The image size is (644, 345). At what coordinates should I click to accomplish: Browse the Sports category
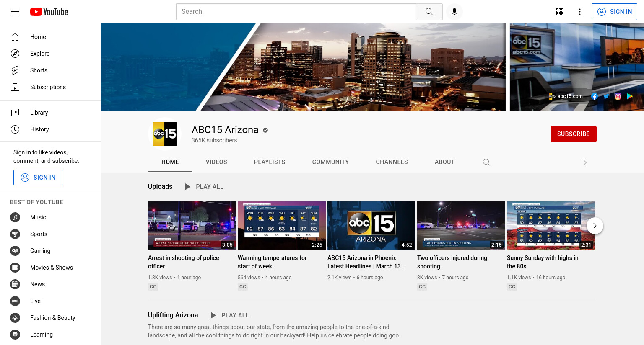pos(50,234)
